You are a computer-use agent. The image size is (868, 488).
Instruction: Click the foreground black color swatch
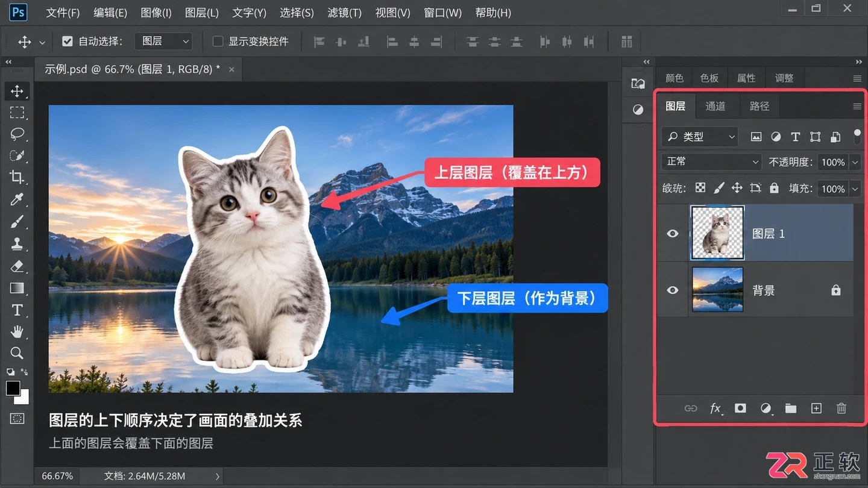(13, 388)
